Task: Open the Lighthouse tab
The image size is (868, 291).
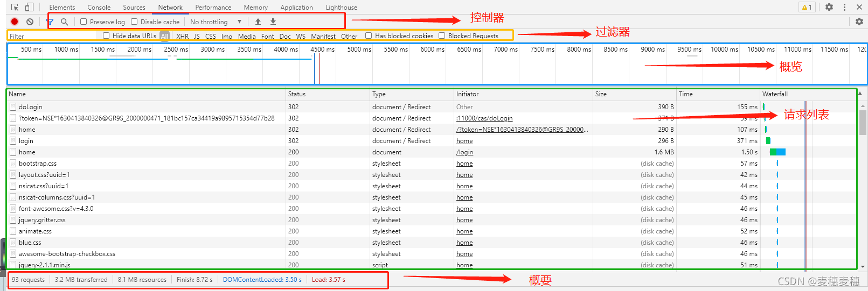Action: 341,8
